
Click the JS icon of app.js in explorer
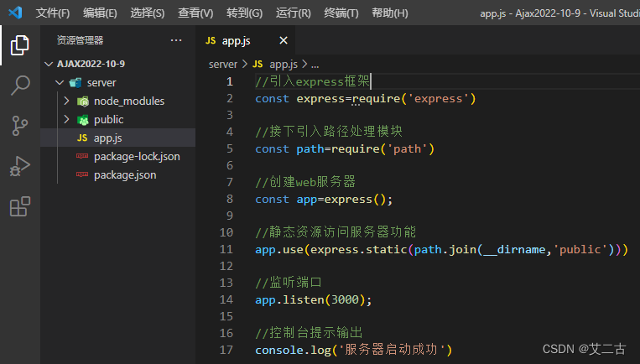click(82, 138)
